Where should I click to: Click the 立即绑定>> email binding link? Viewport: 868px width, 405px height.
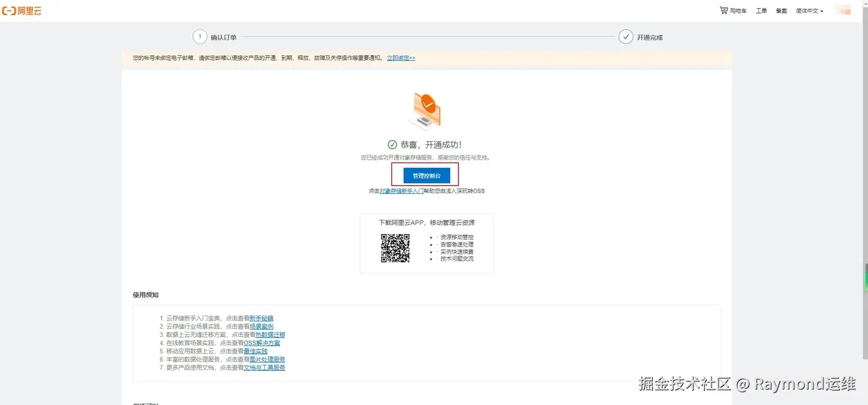[401, 58]
